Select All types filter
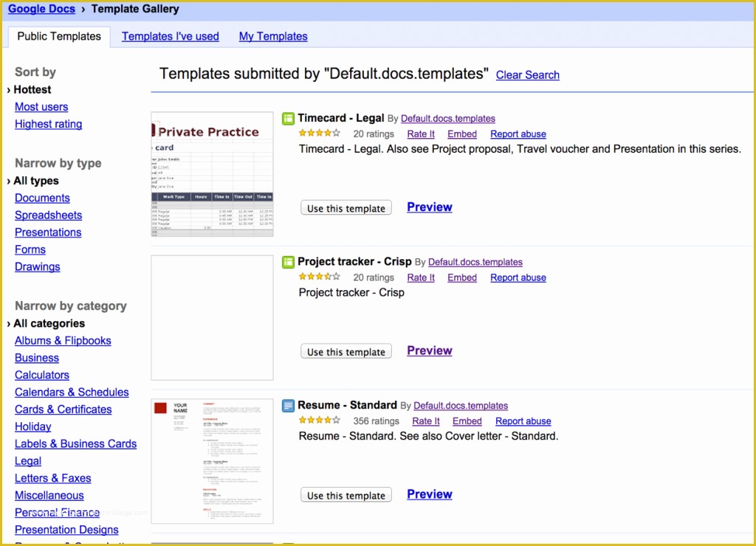This screenshot has width=756, height=546. pyautogui.click(x=36, y=181)
